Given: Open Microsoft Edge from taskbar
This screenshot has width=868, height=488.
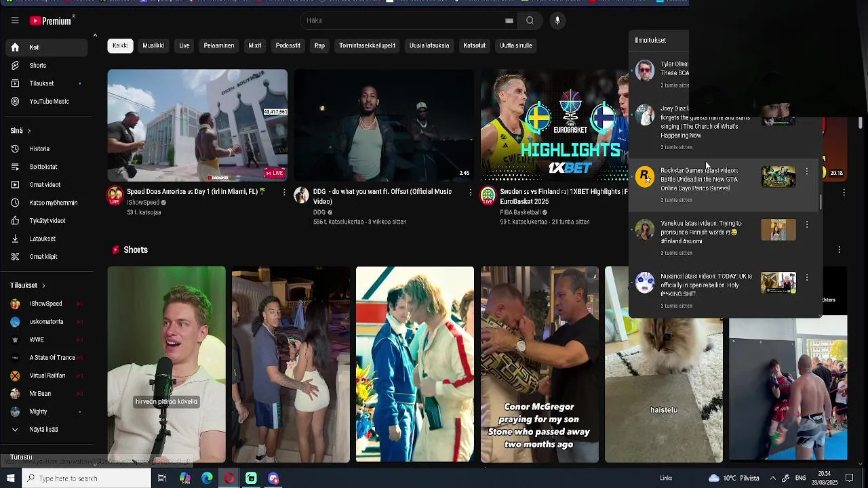Looking at the screenshot, I should tap(207, 479).
